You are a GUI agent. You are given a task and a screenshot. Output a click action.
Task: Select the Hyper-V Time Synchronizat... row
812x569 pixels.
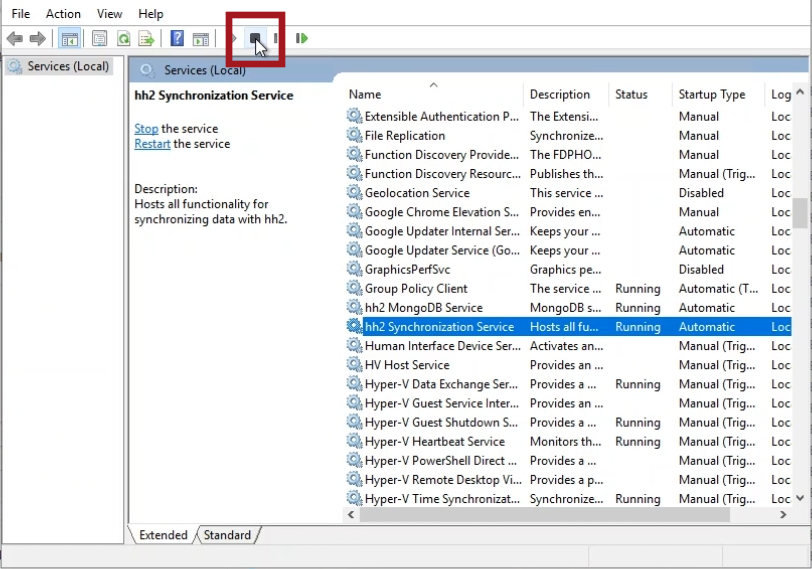[x=568, y=499]
